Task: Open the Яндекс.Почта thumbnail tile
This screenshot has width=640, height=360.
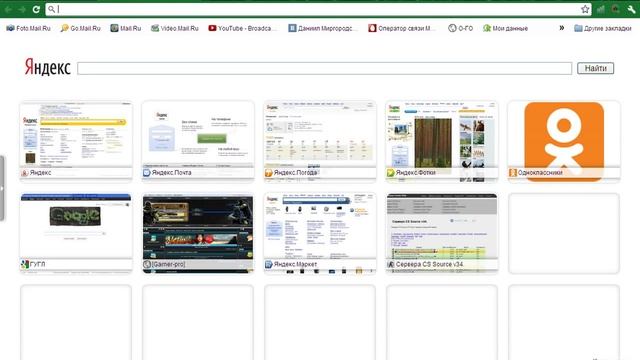Action: click(198, 141)
